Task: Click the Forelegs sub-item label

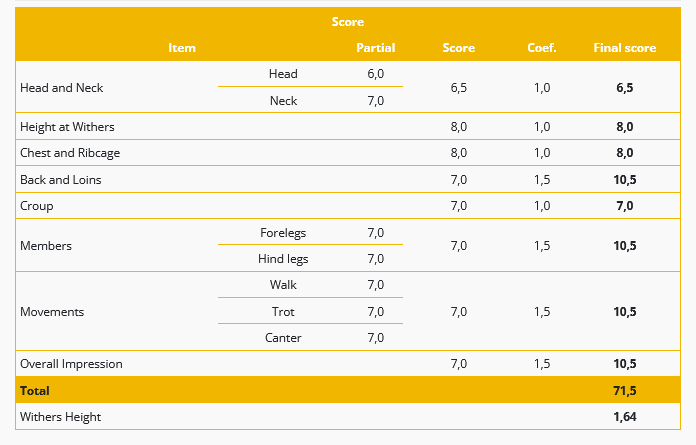Action: [x=283, y=233]
